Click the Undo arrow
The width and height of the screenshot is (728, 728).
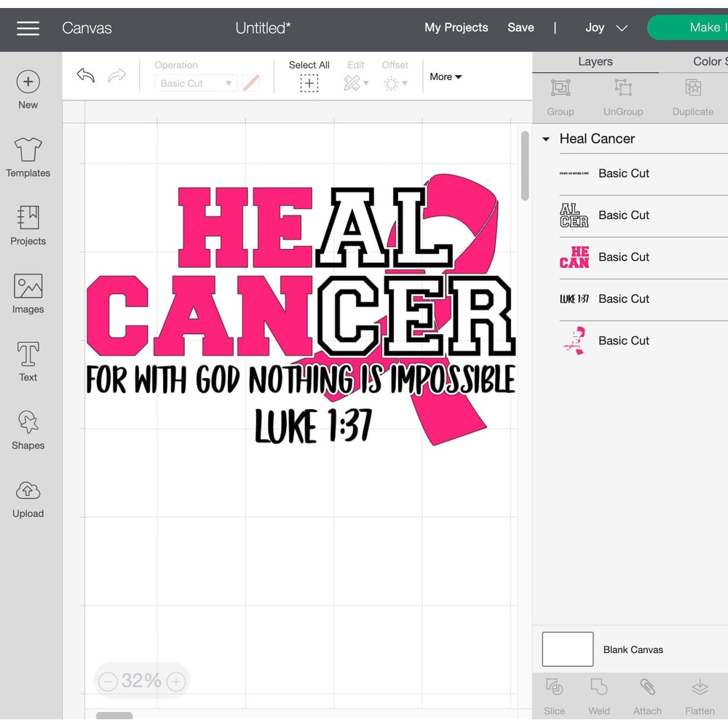click(x=85, y=76)
